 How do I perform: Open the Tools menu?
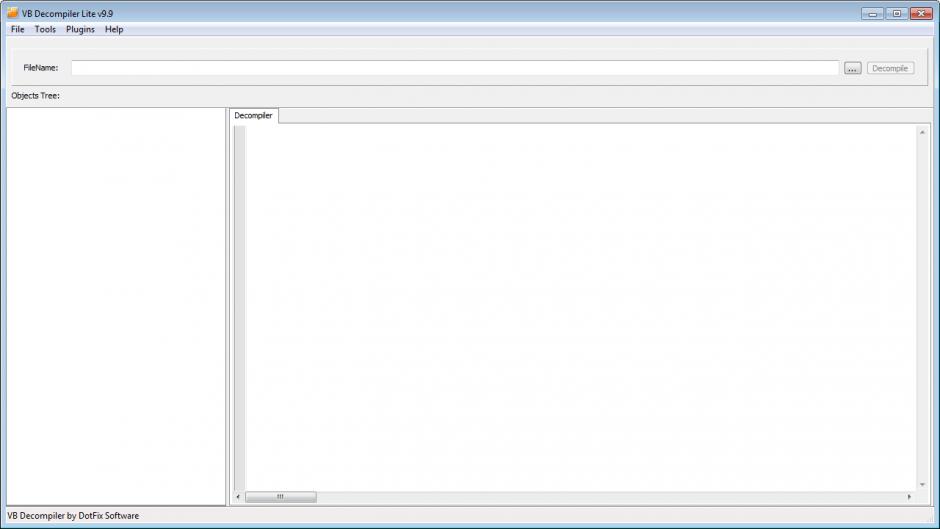(45, 29)
